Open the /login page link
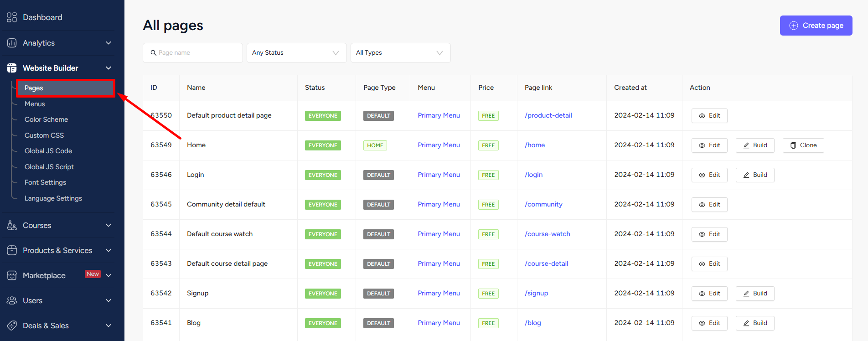Image resolution: width=868 pixels, height=341 pixels. coord(533,175)
